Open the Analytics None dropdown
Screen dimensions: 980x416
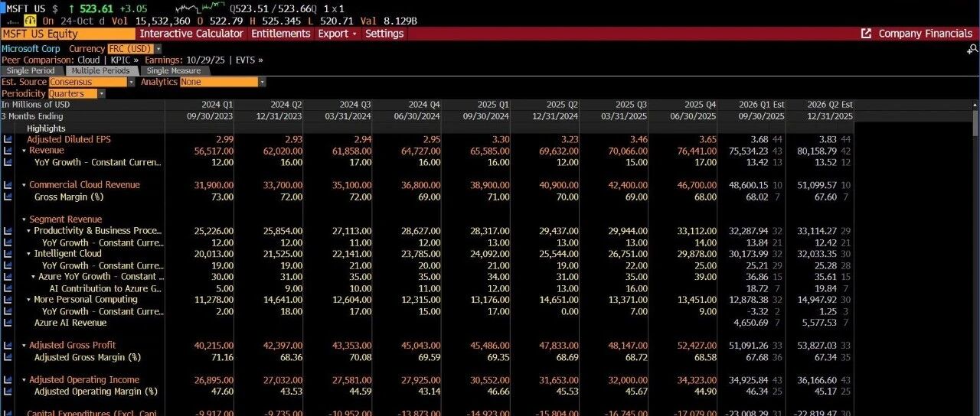tap(223, 82)
